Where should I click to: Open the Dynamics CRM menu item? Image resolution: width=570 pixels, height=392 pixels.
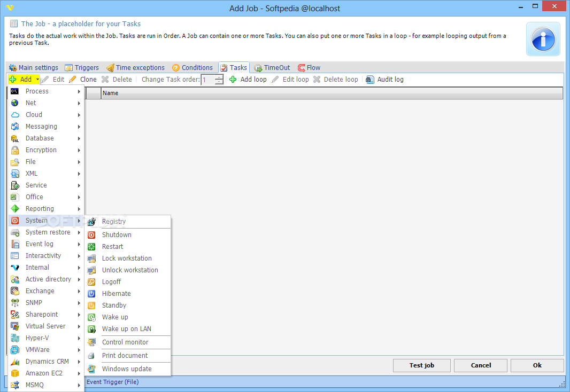(46, 362)
